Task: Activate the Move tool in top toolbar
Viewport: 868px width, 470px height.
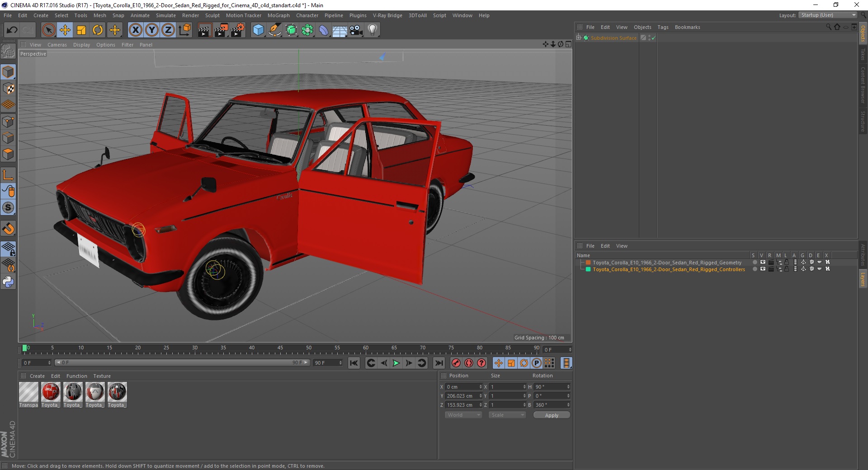Action: point(65,30)
